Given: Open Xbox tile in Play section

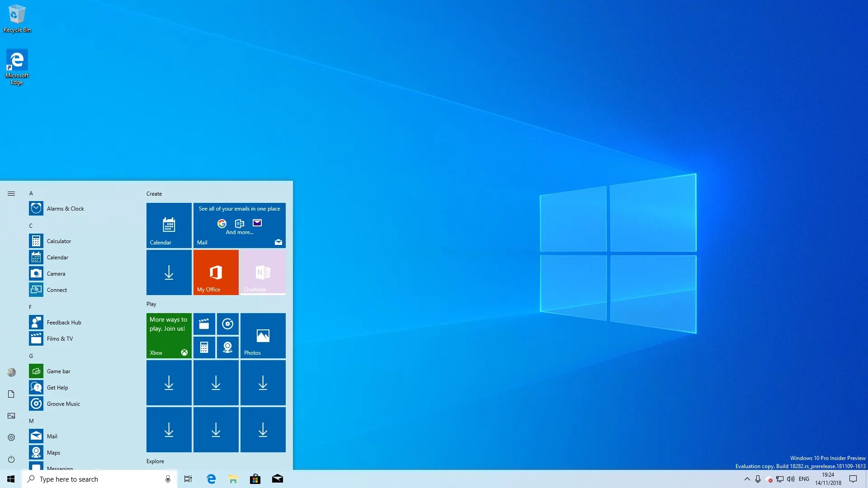Looking at the screenshot, I should 169,335.
